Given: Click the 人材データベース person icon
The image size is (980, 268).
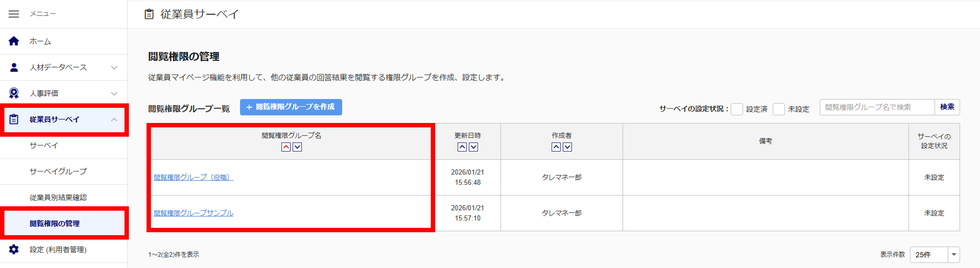Looking at the screenshot, I should [x=14, y=68].
